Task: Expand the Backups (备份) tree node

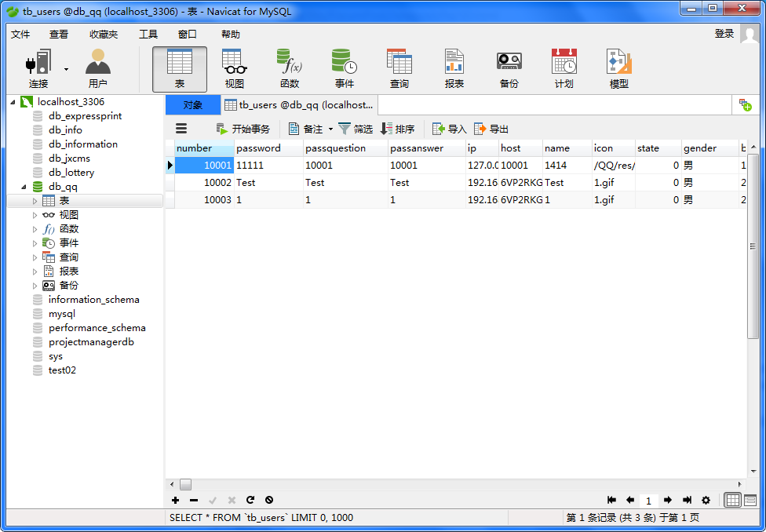Action: 35,286
